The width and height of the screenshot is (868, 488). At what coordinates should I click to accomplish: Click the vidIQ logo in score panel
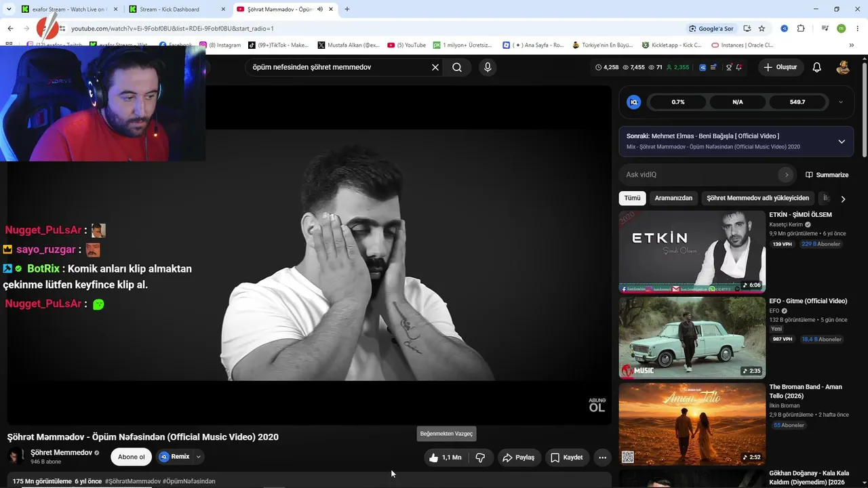634,102
